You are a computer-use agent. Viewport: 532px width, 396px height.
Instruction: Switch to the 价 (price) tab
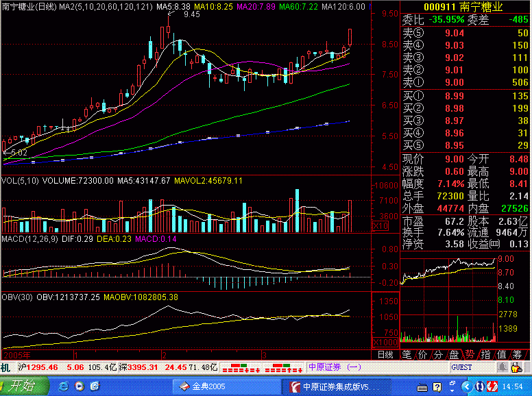[422, 354]
